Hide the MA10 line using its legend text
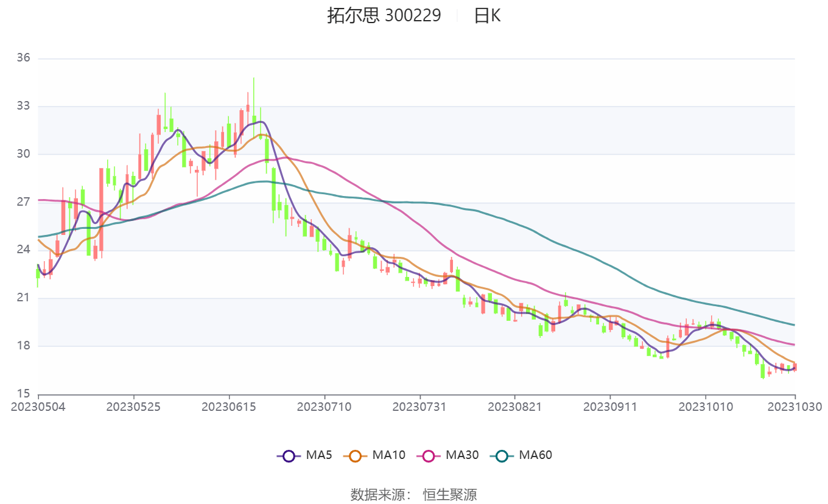The width and height of the screenshot is (828, 504). coord(388,455)
